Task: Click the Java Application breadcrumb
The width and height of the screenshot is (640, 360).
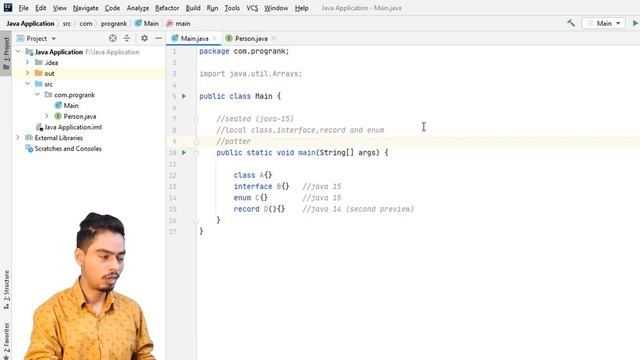Action: tap(30, 23)
